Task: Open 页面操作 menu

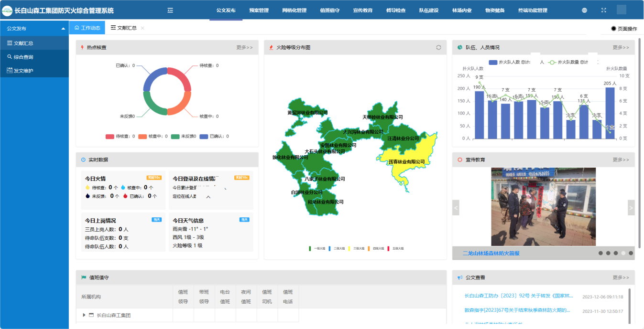Action: (x=624, y=29)
